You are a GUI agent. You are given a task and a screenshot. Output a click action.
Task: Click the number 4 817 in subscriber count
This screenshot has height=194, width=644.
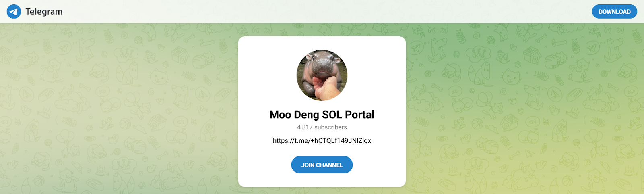point(305,127)
